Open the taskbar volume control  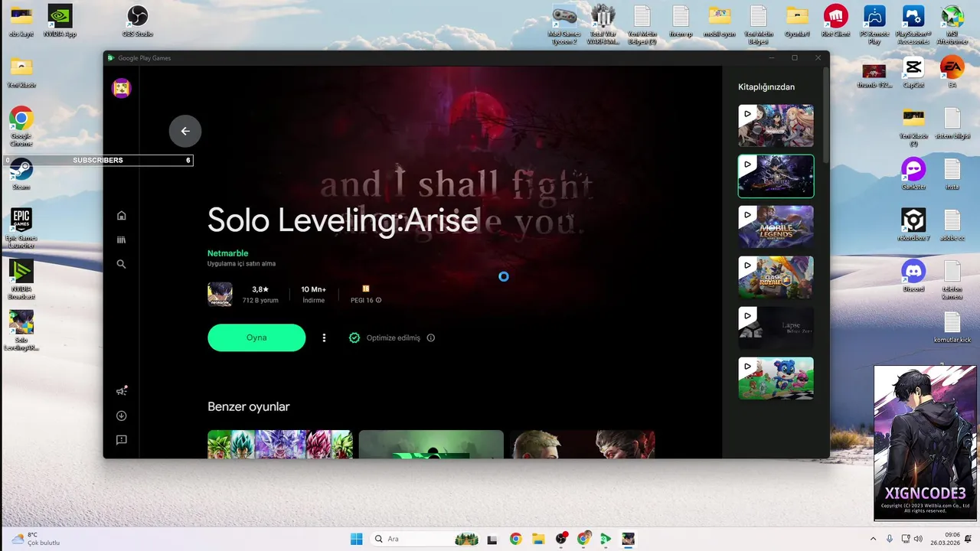pyautogui.click(x=918, y=539)
